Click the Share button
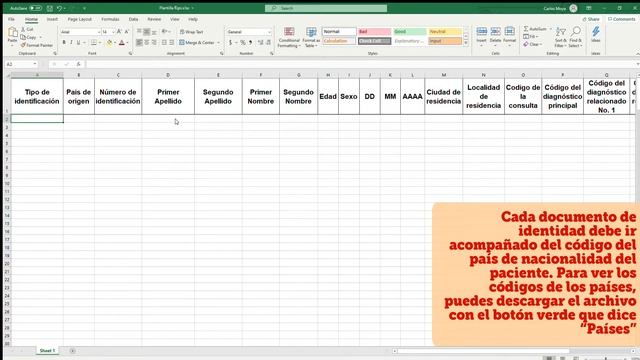 click(591, 19)
